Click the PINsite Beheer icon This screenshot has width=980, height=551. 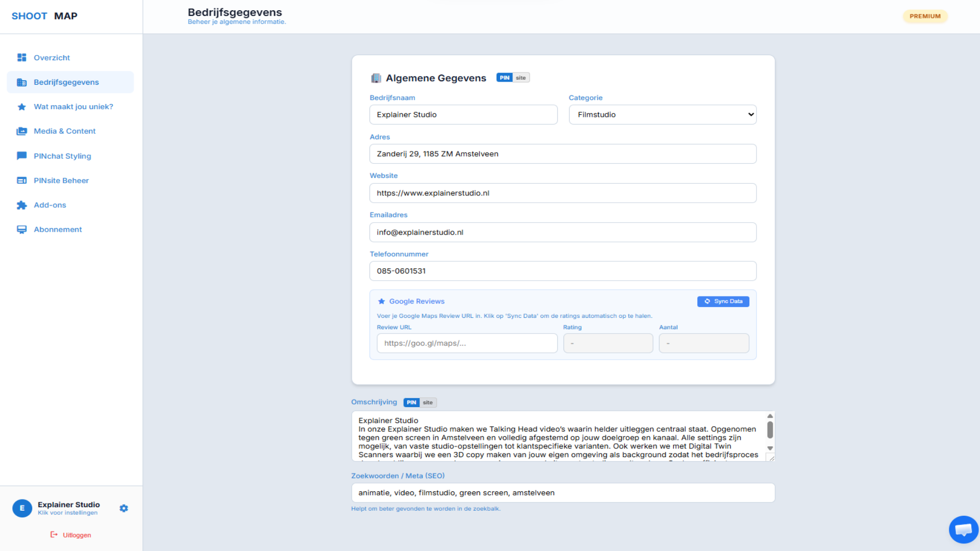click(21, 181)
